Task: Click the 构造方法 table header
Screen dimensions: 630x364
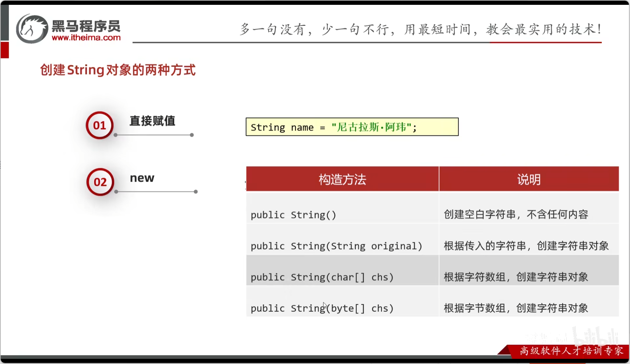Action: (x=342, y=179)
